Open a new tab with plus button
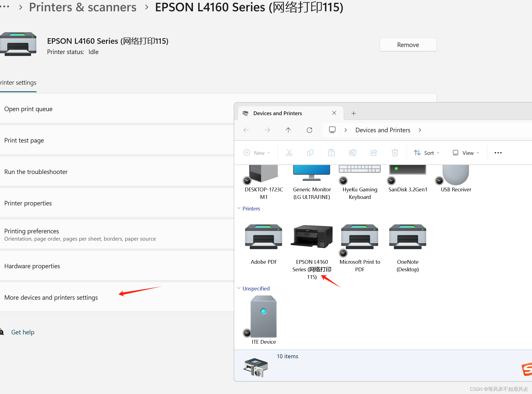Image resolution: width=532 pixels, height=394 pixels. pyautogui.click(x=353, y=113)
